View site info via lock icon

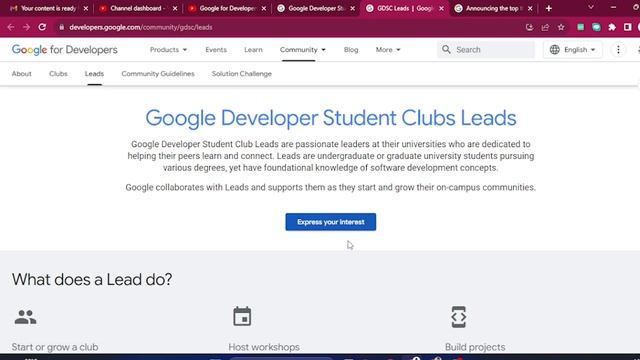point(62,27)
